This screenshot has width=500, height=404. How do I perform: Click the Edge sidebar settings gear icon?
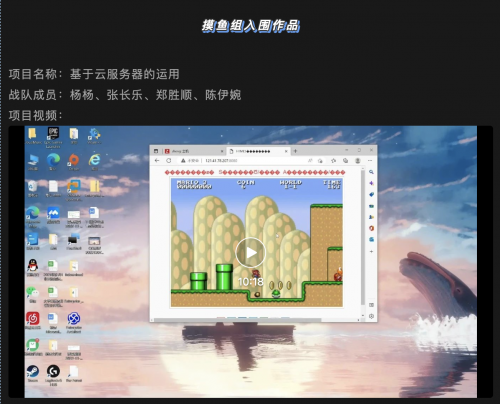(x=371, y=316)
